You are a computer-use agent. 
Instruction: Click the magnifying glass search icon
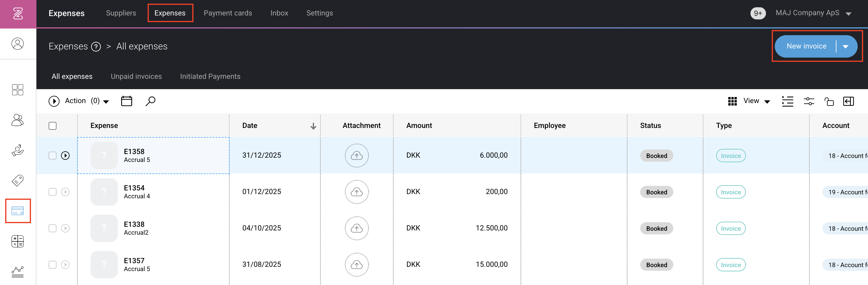tap(150, 101)
